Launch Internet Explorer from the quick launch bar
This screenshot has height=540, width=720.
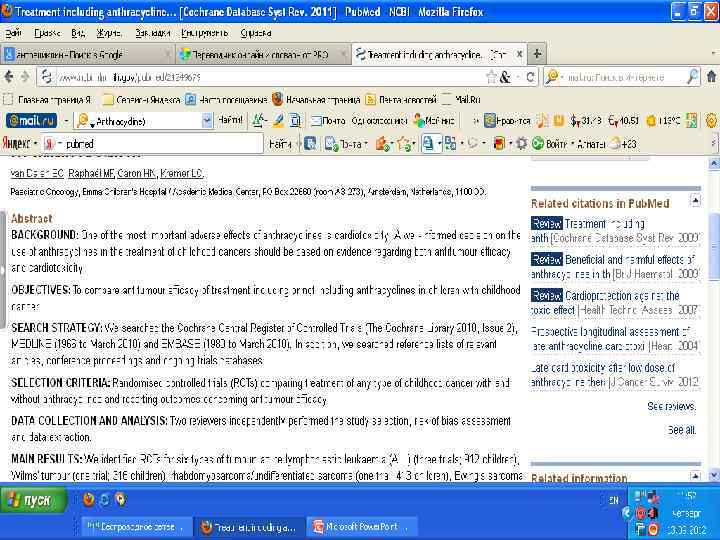[x=104, y=499]
